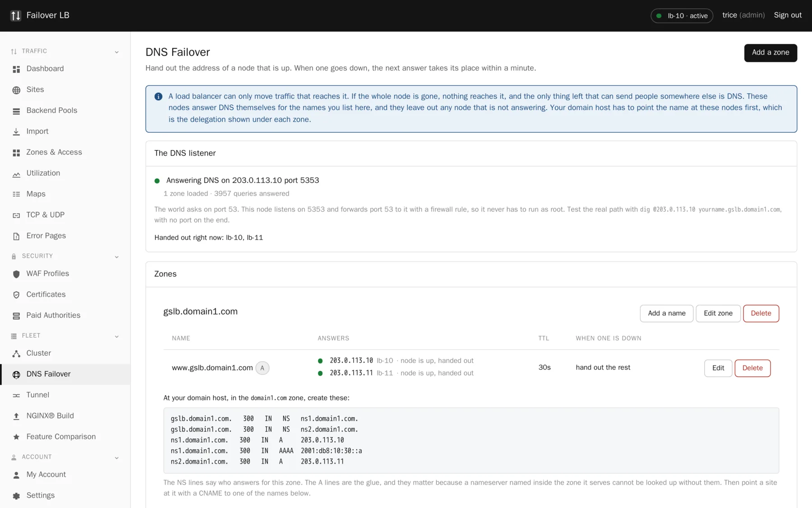Click the Error Pages document icon
This screenshot has width=812, height=508.
click(16, 236)
